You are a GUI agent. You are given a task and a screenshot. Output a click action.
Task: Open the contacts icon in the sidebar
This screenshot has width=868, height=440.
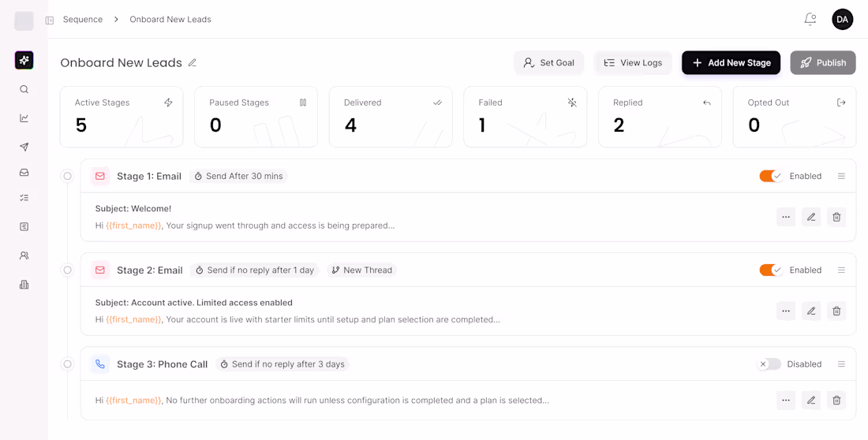click(24, 256)
